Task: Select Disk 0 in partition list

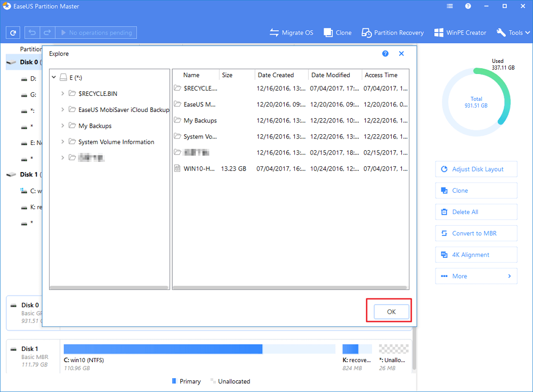Action: point(24,62)
